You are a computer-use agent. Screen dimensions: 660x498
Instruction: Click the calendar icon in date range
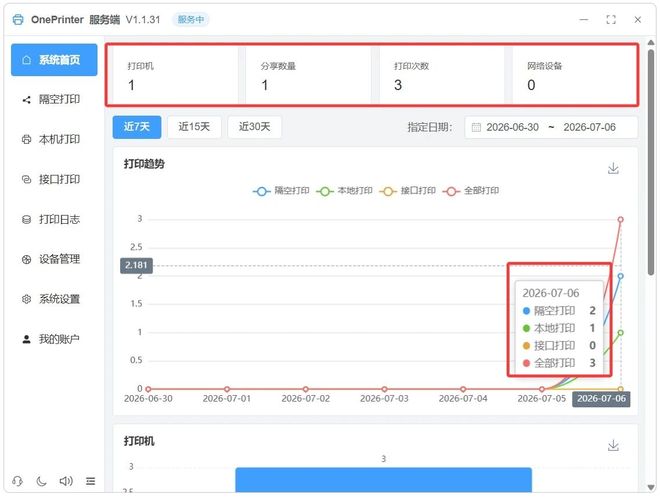pos(476,127)
